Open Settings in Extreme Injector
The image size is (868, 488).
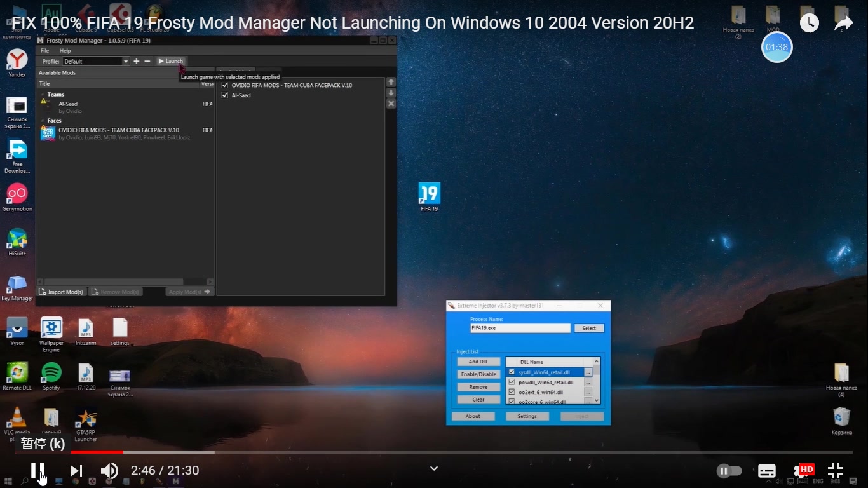point(527,416)
